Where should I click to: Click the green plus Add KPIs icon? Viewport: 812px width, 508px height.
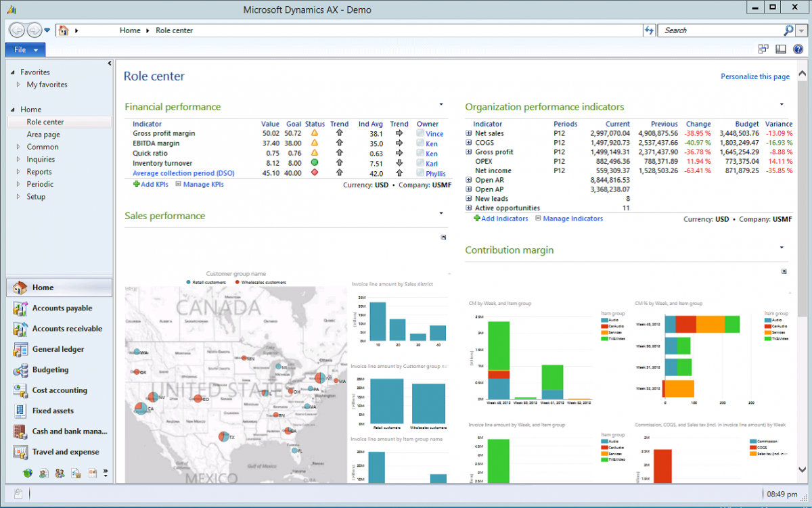click(136, 184)
